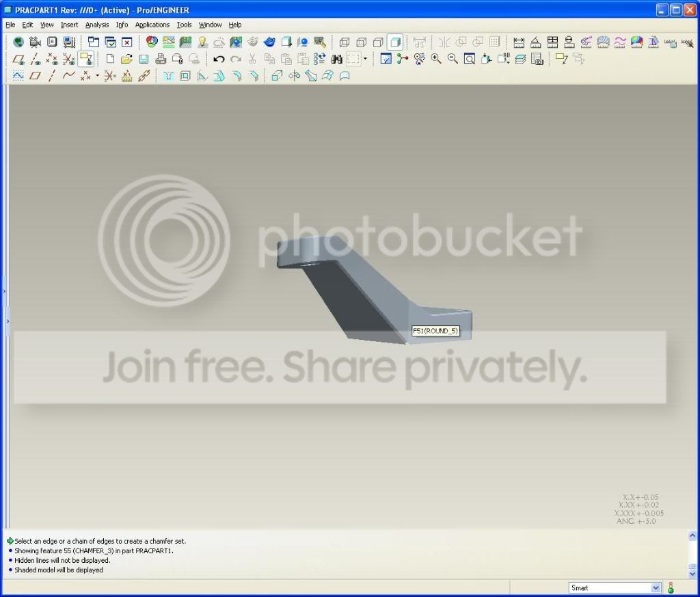Click message area scroll down arrow
This screenshot has height=597, width=700.
[692, 573]
